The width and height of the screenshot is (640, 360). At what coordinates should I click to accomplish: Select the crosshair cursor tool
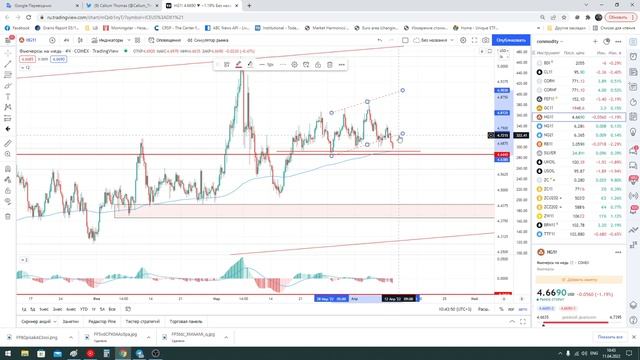[x=8, y=53]
